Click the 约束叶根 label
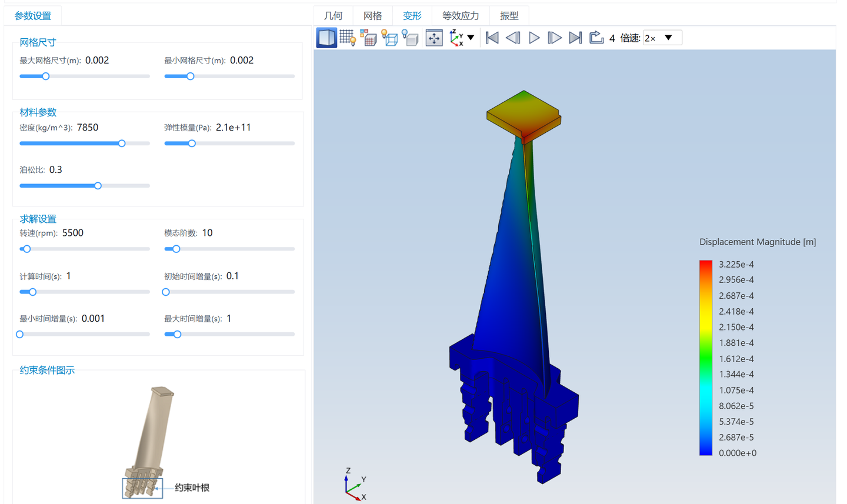The height and width of the screenshot is (504, 847). (x=192, y=488)
